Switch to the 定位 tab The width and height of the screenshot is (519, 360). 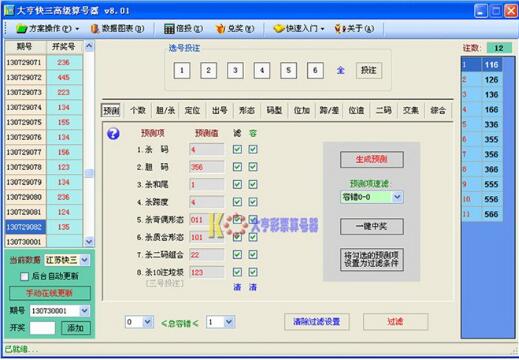[x=192, y=110]
